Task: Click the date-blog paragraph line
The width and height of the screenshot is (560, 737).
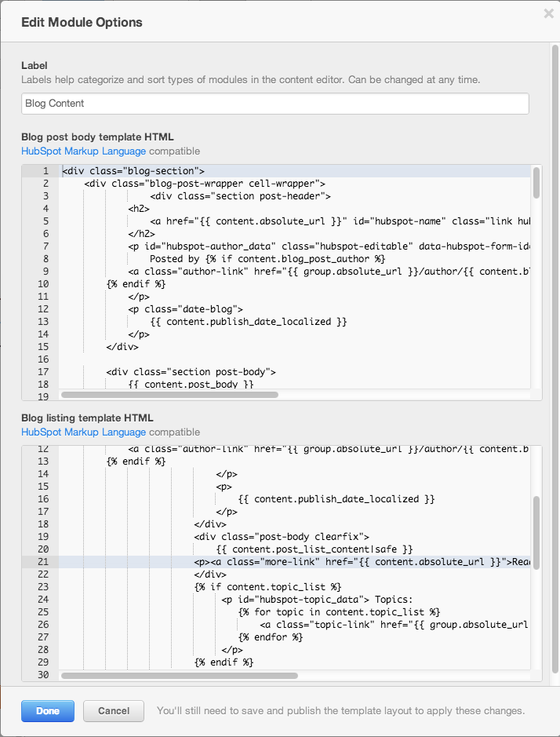Action: pos(186,309)
